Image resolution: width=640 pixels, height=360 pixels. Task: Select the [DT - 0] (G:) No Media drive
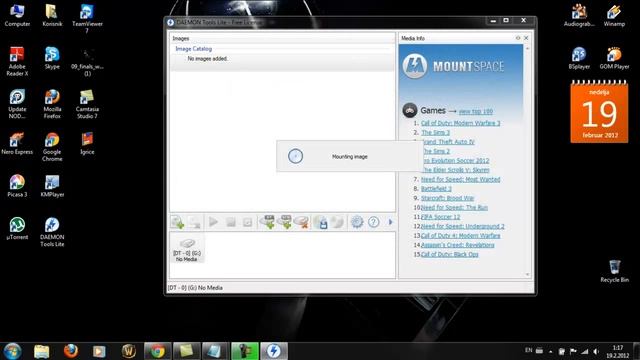187,249
